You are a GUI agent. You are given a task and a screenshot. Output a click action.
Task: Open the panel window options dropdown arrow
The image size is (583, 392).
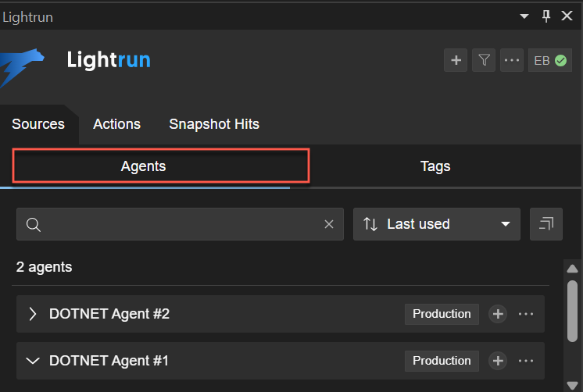(x=524, y=15)
